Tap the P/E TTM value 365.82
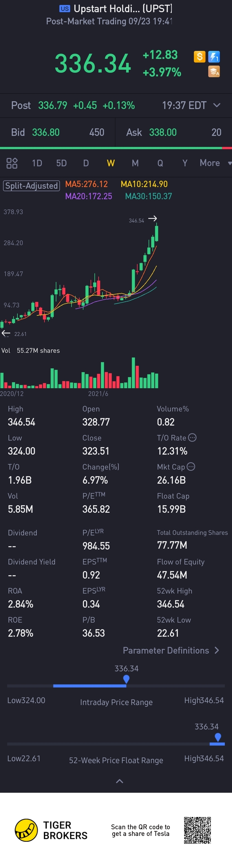Viewport: 232px width, 868px height. (96, 509)
